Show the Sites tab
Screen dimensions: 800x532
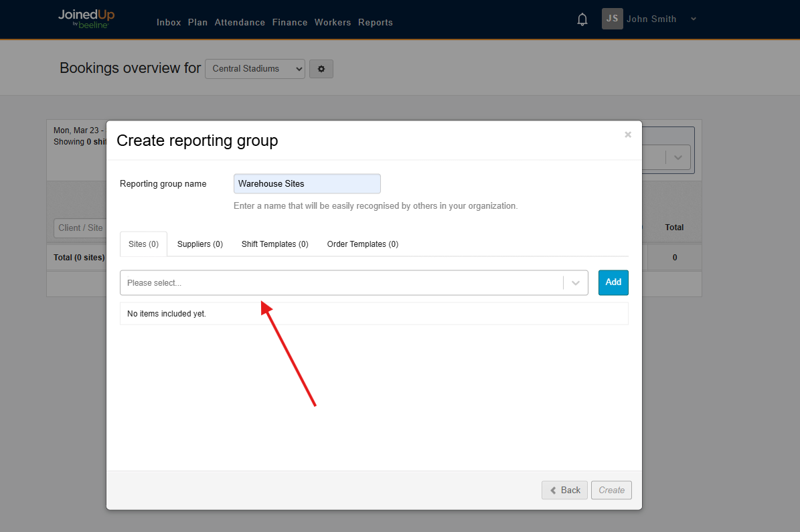(143, 244)
